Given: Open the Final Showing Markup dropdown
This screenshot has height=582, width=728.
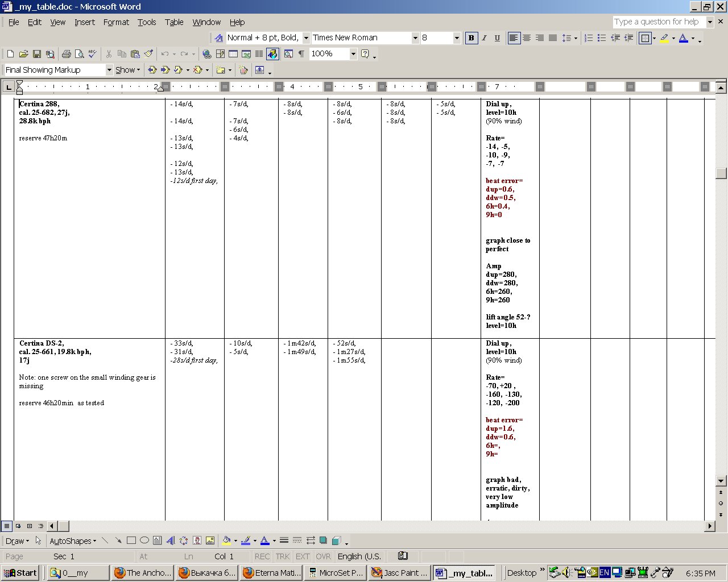Looking at the screenshot, I should (109, 70).
